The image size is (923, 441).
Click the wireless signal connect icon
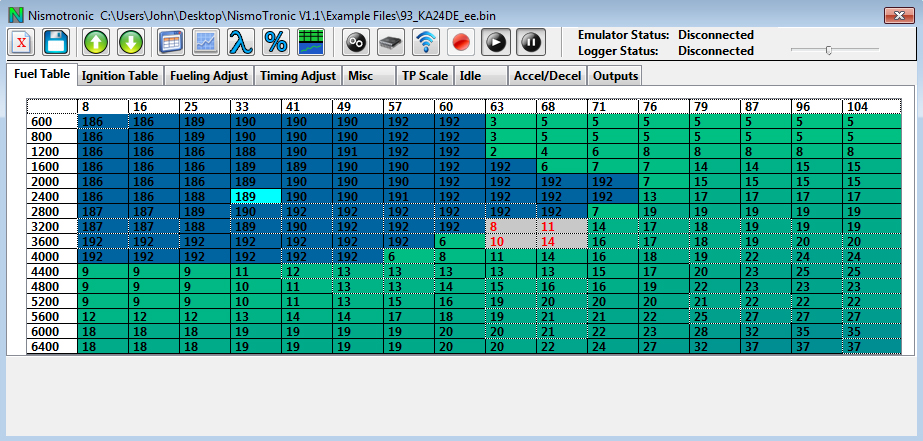coord(426,43)
